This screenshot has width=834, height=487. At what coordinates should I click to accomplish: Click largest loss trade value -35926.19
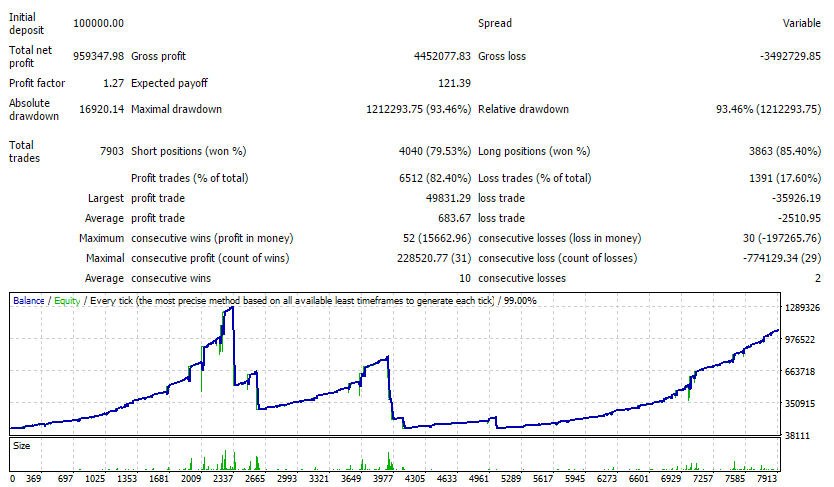point(796,198)
